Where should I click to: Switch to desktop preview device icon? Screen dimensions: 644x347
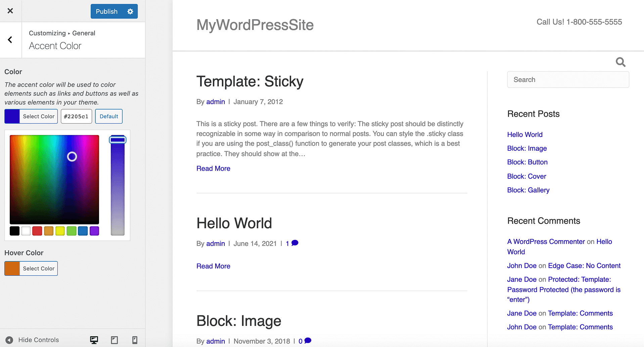[94, 340]
